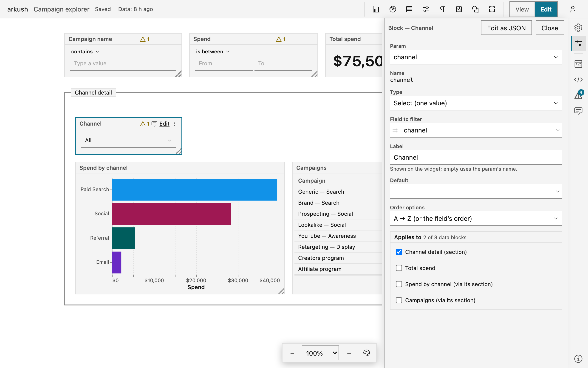Open Channel block kebab menu
The image size is (588, 368).
(175, 124)
